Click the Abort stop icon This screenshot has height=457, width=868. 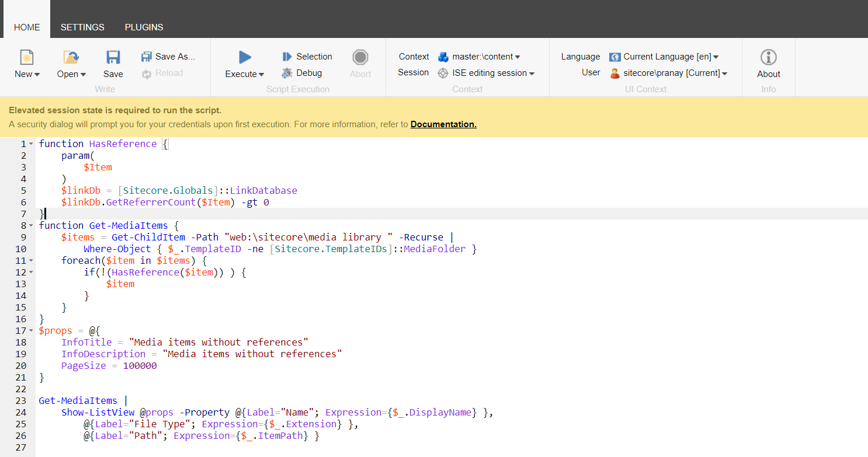[360, 57]
